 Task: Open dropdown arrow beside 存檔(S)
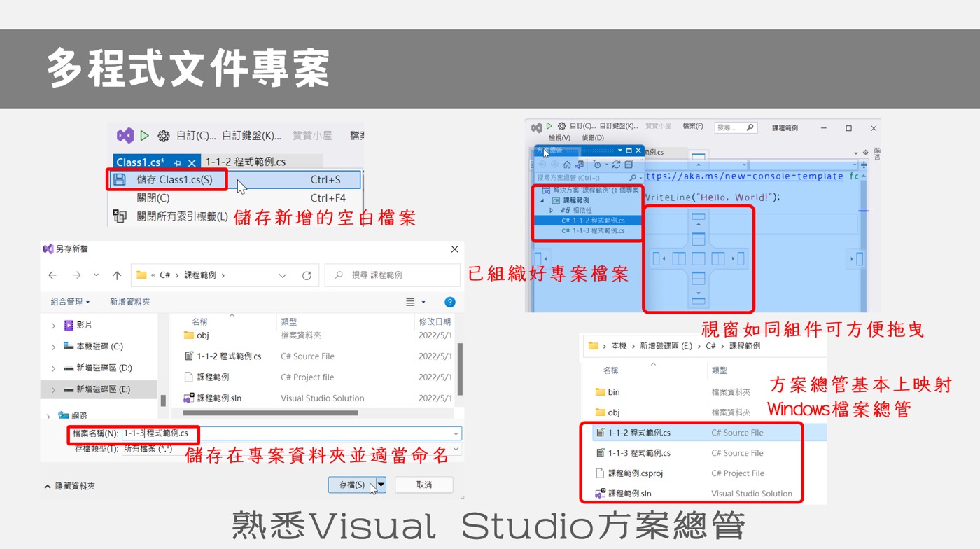(381, 485)
